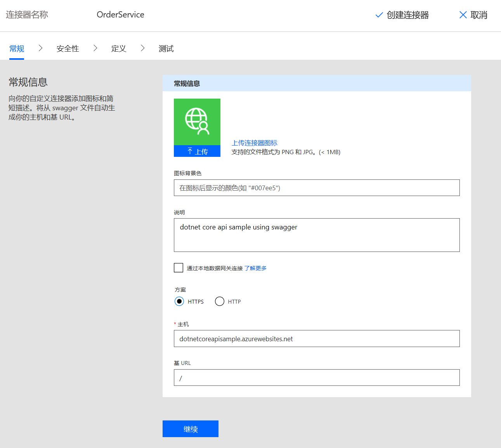Switch to the 安全性 tab
The height and width of the screenshot is (448, 501).
68,48
